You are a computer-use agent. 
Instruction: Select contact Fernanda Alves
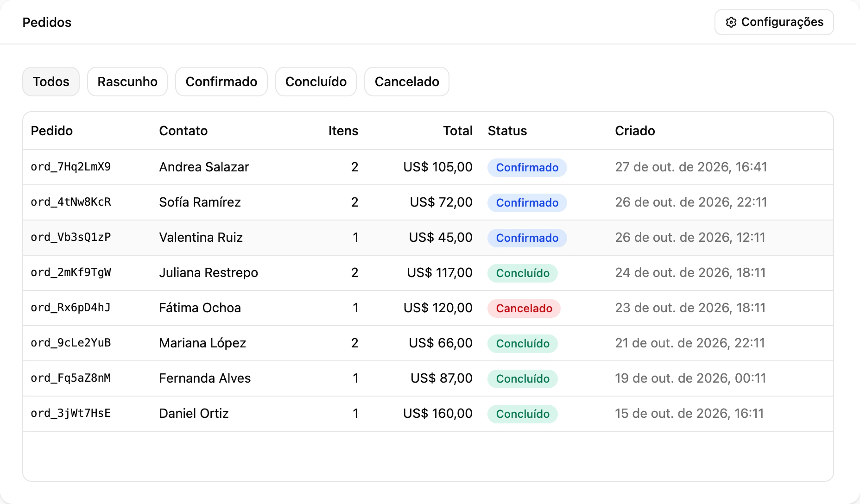pyautogui.click(x=205, y=378)
